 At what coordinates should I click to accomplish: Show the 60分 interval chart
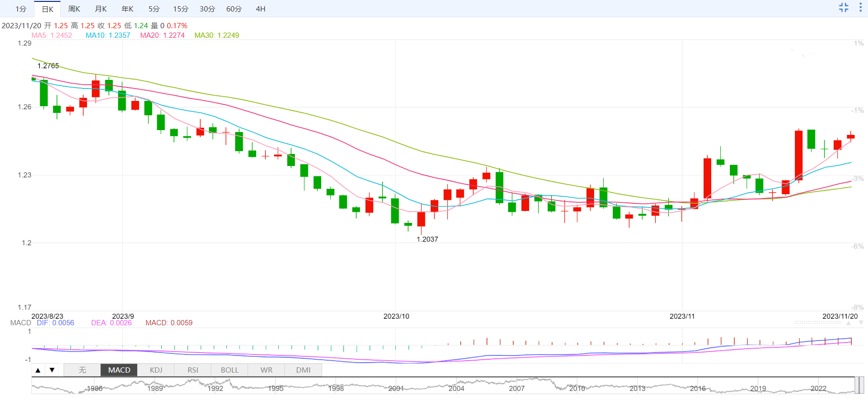click(x=234, y=9)
